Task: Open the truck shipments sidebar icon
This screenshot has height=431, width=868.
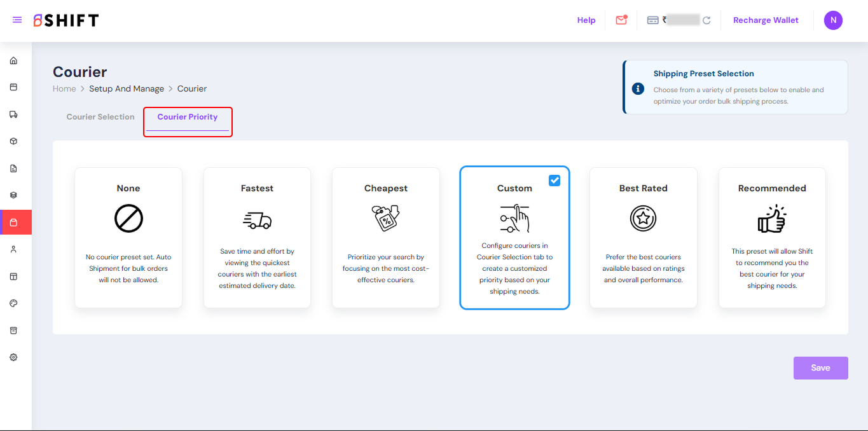Action: pos(13,114)
